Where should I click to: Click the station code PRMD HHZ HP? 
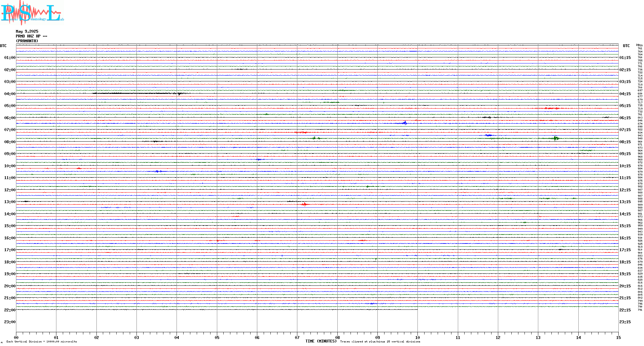[x=28, y=36]
